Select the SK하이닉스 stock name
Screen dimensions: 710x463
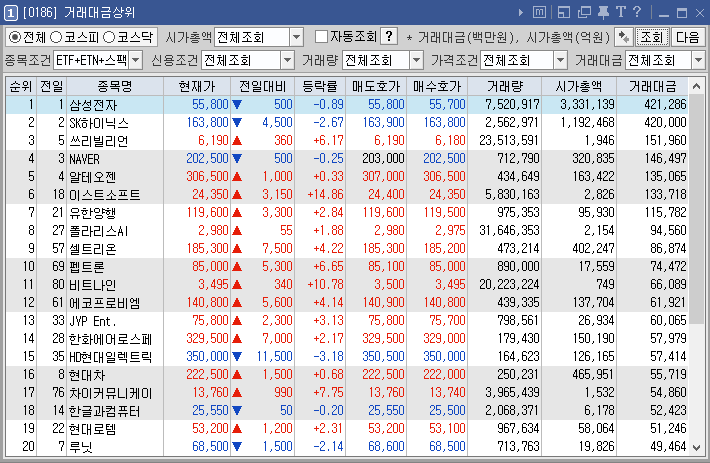pos(99,123)
